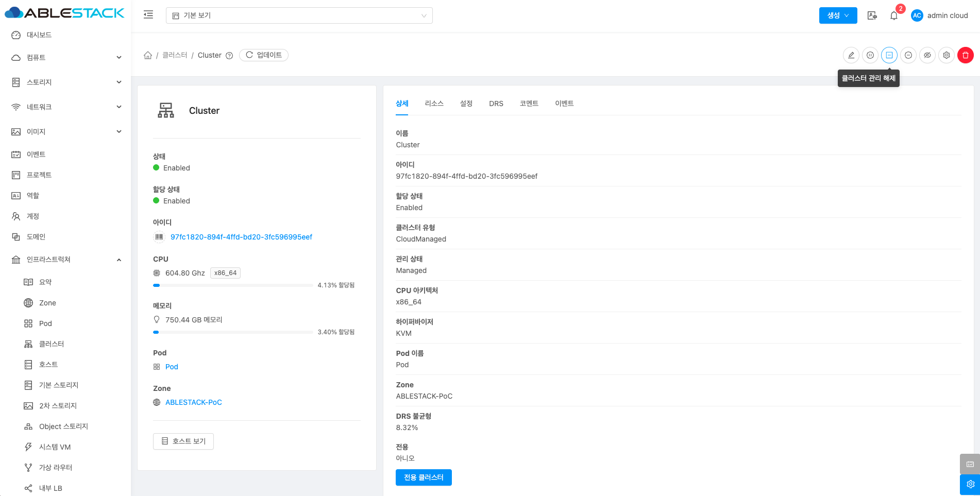Click the 호스트 보기 button
Viewport: 980px width, 496px height.
(183, 441)
